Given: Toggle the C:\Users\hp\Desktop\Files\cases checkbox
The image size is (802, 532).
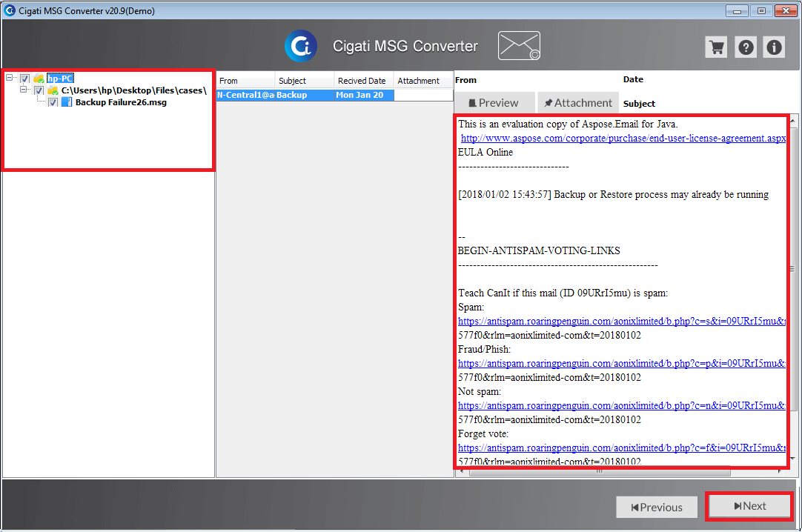Looking at the screenshot, I should click(39, 90).
